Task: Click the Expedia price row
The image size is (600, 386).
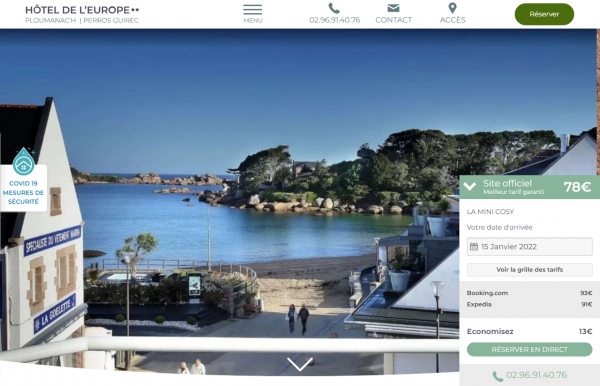Action: pos(529,305)
